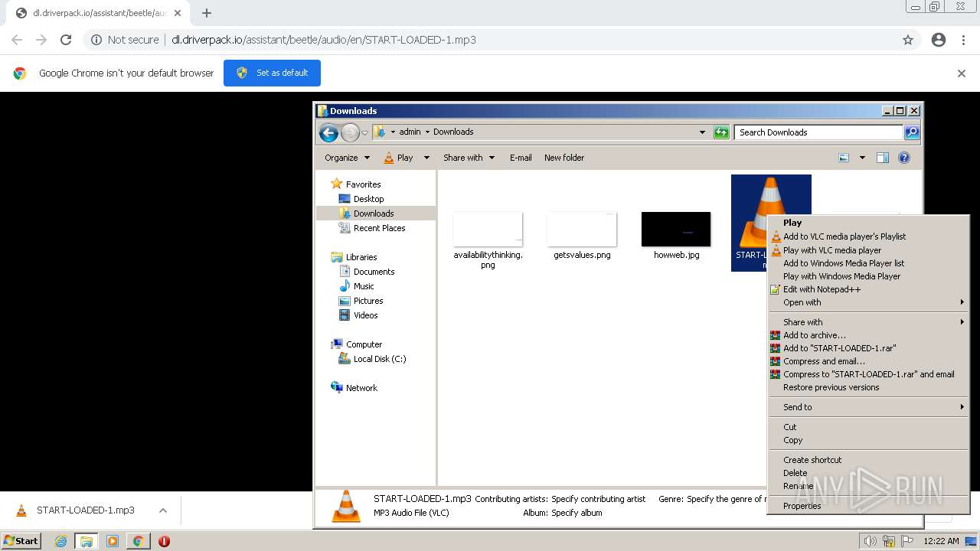The height and width of the screenshot is (551, 980).
Task: Reload the Chrome page
Action: 66,40
